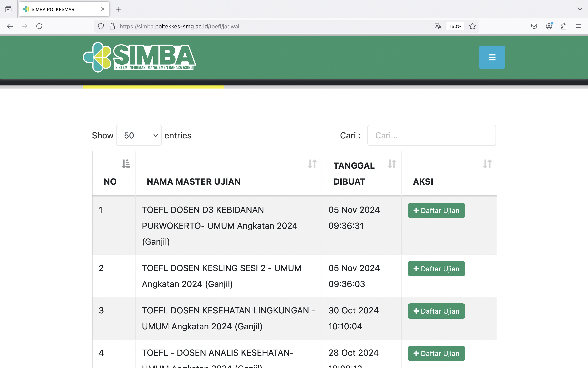View site security padlock information

click(112, 26)
